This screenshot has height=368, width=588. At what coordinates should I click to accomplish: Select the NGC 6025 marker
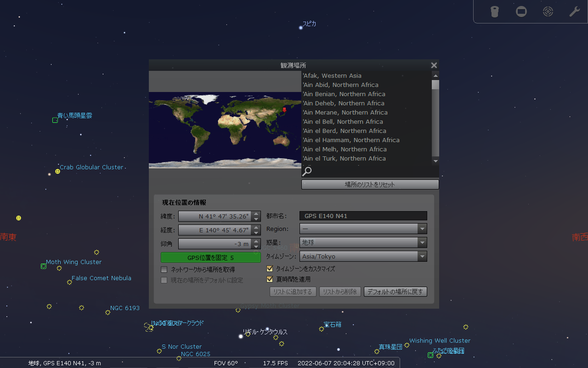point(179,358)
